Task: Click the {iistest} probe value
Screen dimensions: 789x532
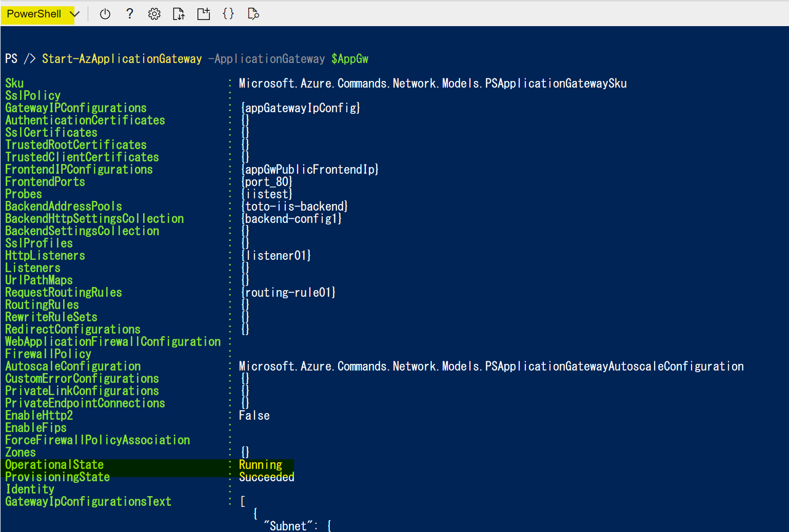Action: (267, 194)
